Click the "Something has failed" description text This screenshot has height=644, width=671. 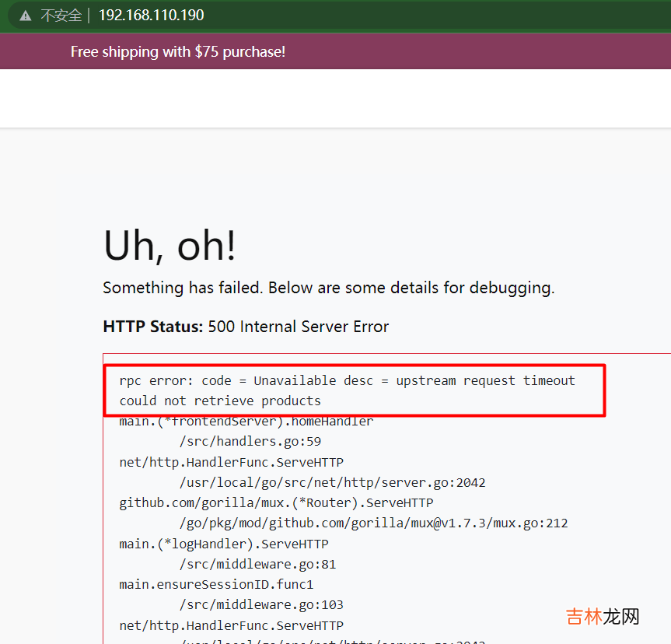[x=328, y=288]
